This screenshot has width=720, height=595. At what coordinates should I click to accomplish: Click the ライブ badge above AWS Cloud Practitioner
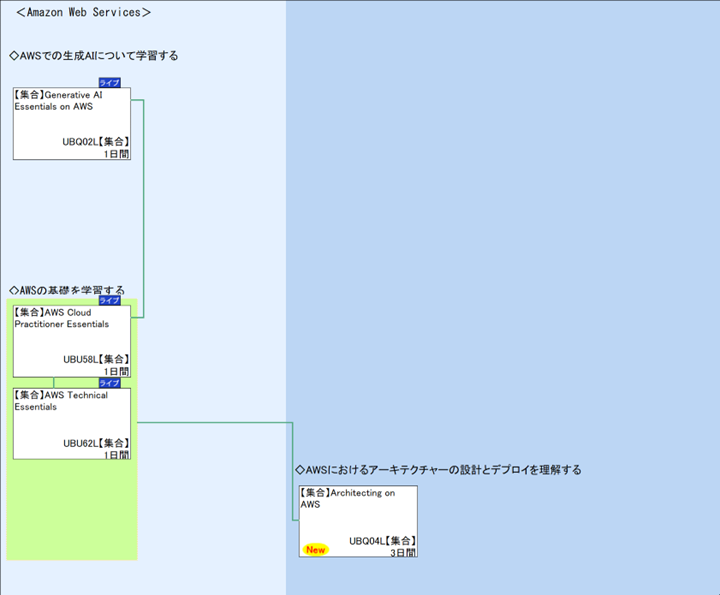point(110,300)
